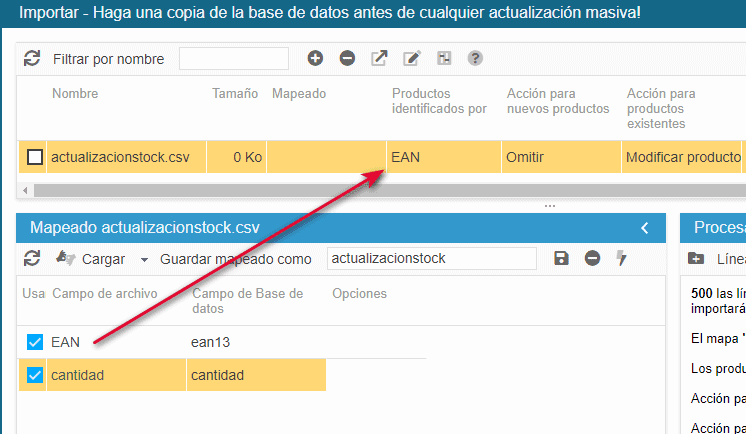746x434 pixels.
Task: Refresh the mapping panel
Action: point(32,259)
